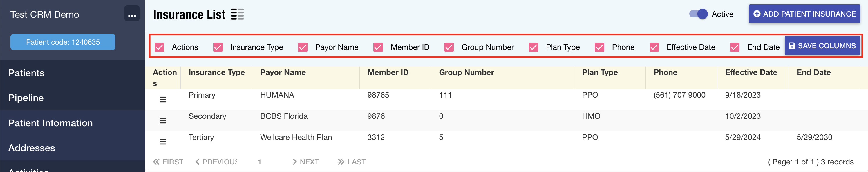Open Patient Information in the sidebar
The image size is (868, 172).
click(50, 123)
